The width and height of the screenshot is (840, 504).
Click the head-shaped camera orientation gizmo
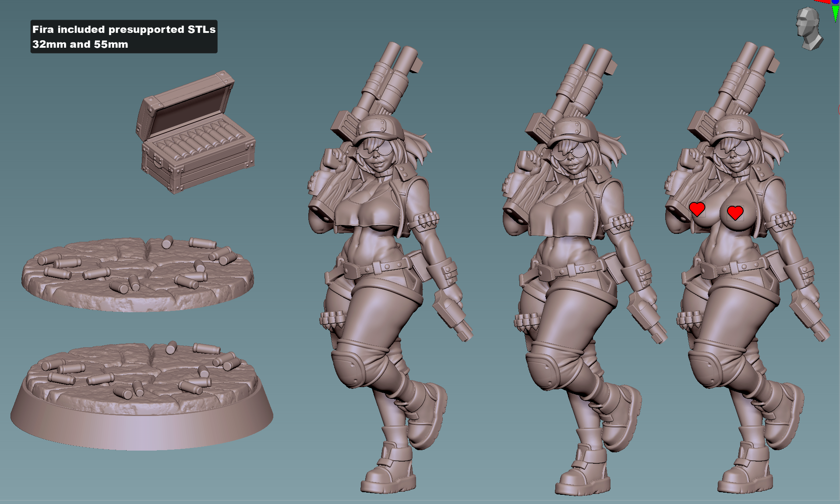pyautogui.click(x=809, y=28)
